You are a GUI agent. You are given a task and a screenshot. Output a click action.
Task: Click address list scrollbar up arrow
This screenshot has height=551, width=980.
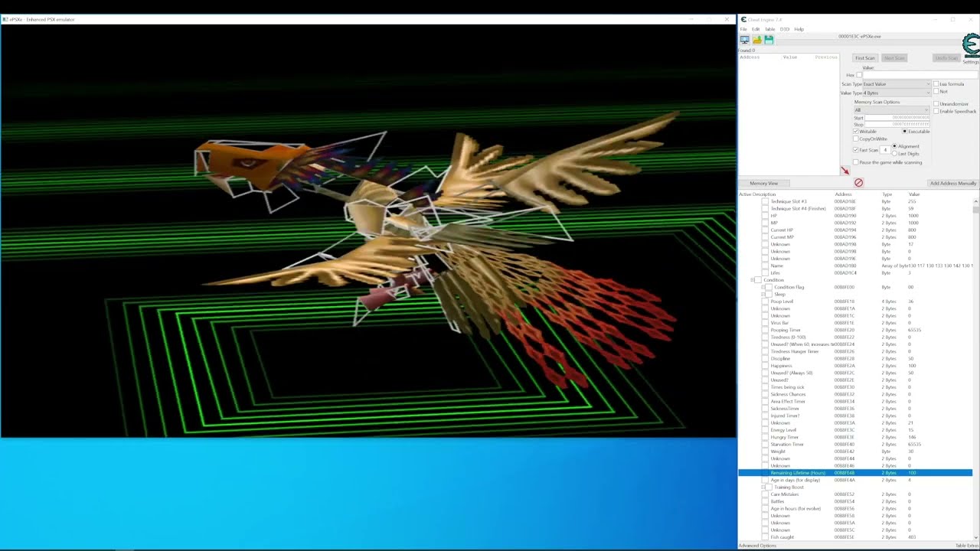(x=975, y=201)
